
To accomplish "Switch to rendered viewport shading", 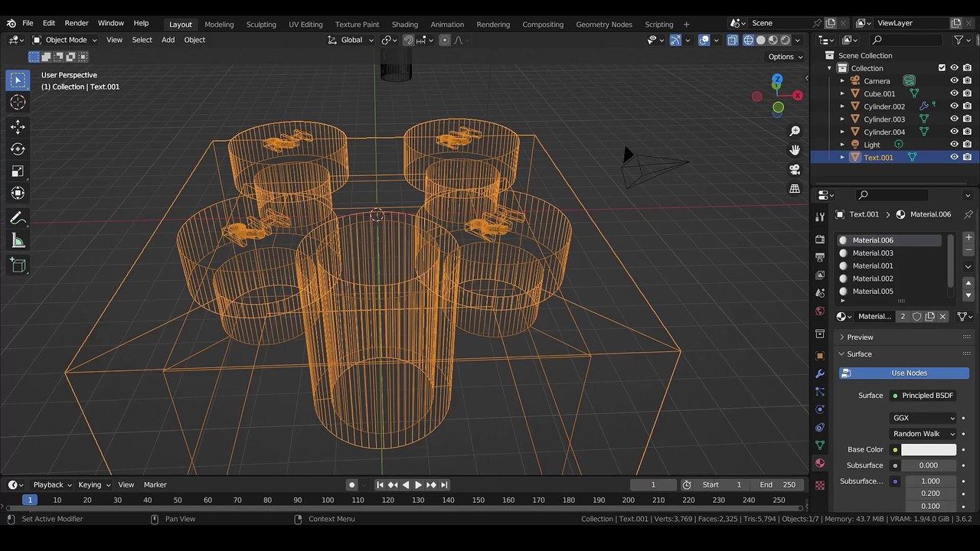I will tap(786, 40).
